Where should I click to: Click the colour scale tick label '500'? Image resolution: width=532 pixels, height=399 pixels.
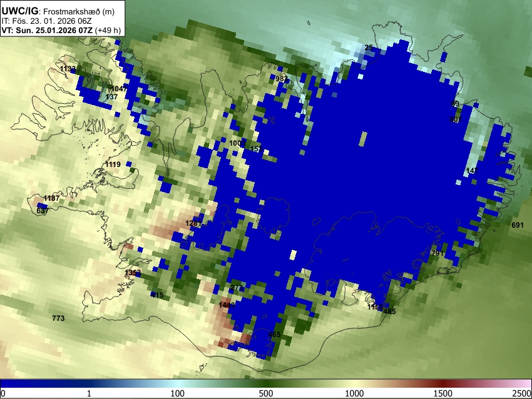(265, 393)
